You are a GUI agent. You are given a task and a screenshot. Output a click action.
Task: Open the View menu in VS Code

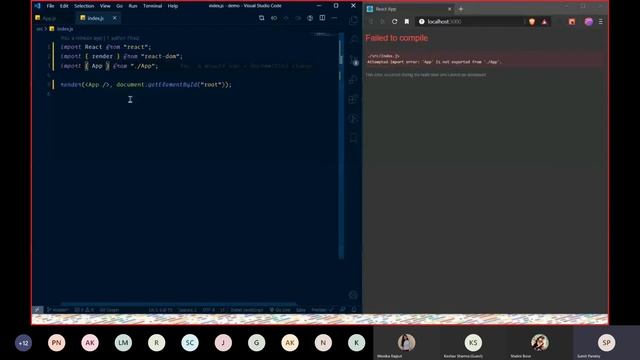coord(105,6)
